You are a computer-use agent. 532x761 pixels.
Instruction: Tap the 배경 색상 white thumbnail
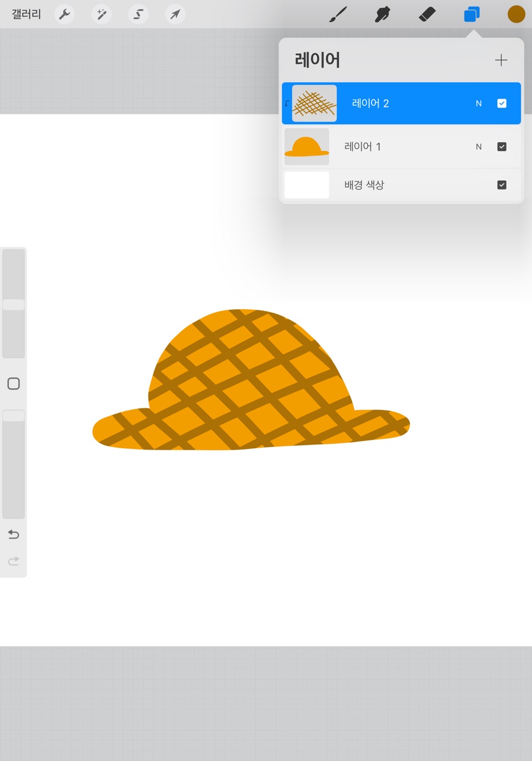pos(307,185)
